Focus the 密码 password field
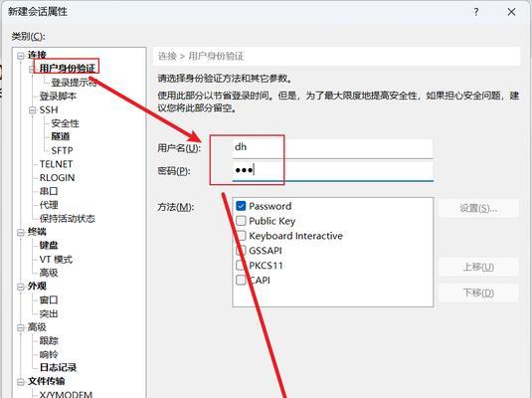532x398 pixels. pos(332,170)
